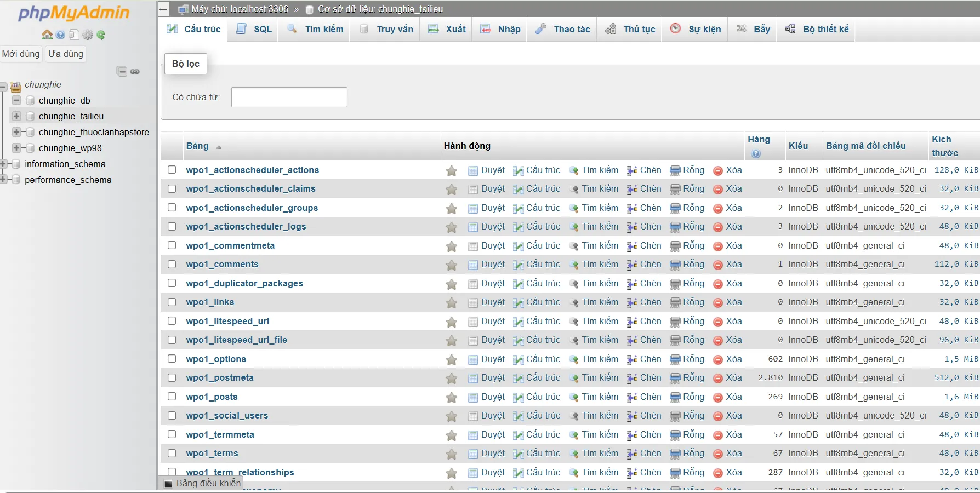Open navigation panel settings gear icon

(x=88, y=35)
